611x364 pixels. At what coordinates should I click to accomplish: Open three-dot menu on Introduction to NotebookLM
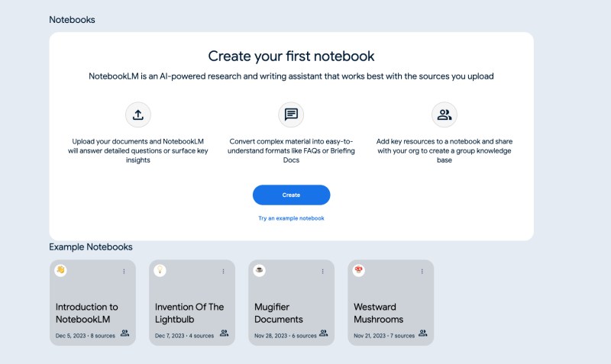tap(124, 272)
